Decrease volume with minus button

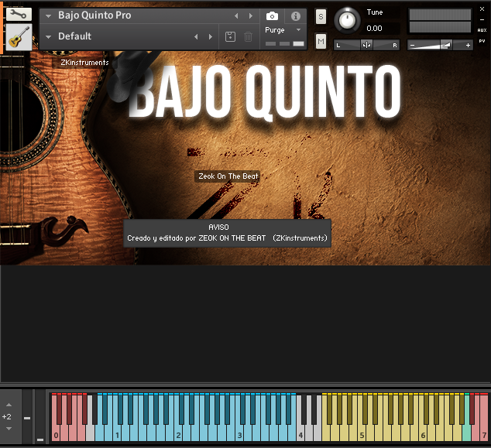coord(413,46)
